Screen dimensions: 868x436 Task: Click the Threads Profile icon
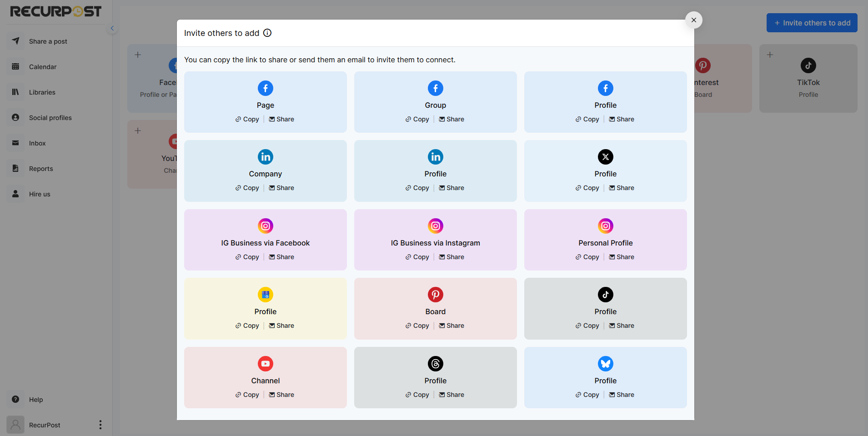pyautogui.click(x=436, y=364)
